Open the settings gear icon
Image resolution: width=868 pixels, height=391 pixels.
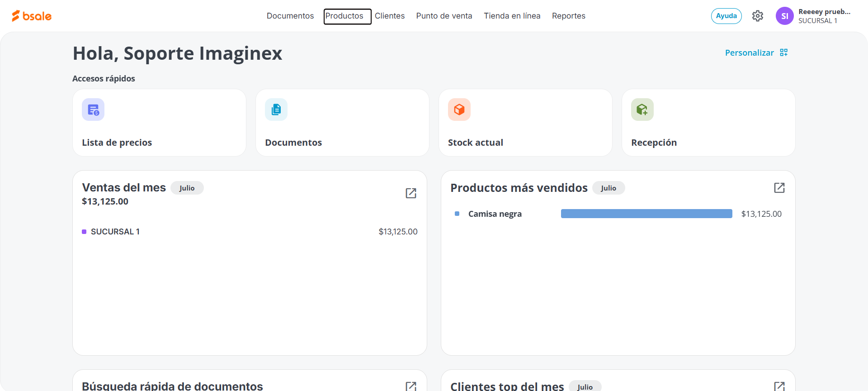(758, 16)
